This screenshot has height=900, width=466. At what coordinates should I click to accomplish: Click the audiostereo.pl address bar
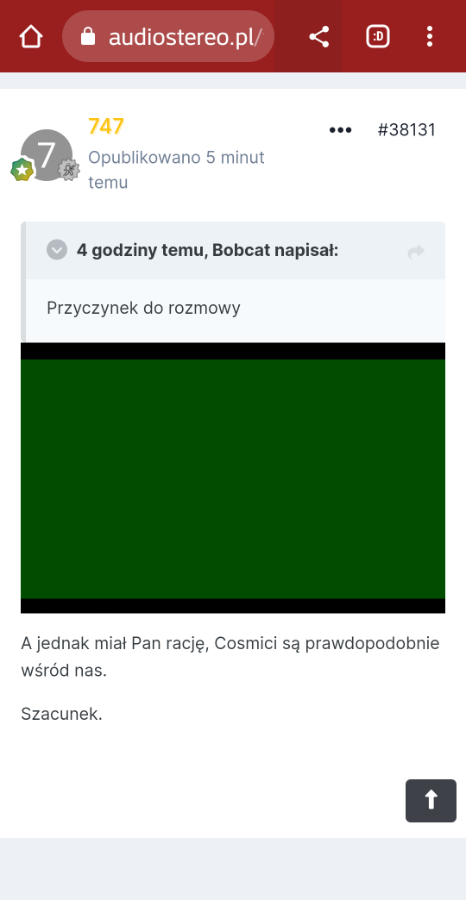coord(168,36)
